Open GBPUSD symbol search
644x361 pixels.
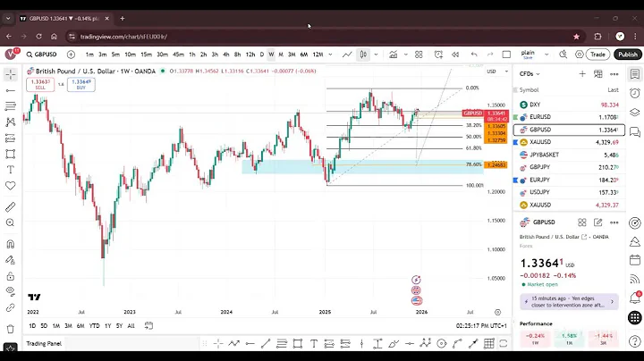click(41, 55)
